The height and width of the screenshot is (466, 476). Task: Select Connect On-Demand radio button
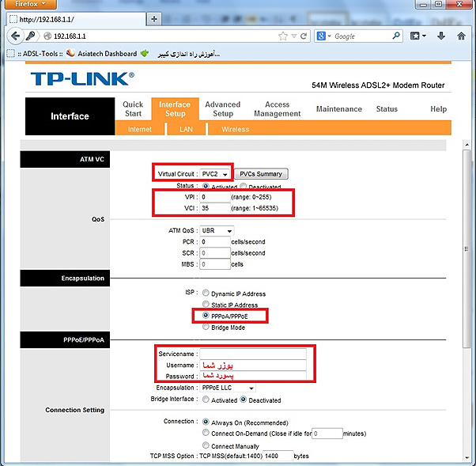tap(206, 433)
